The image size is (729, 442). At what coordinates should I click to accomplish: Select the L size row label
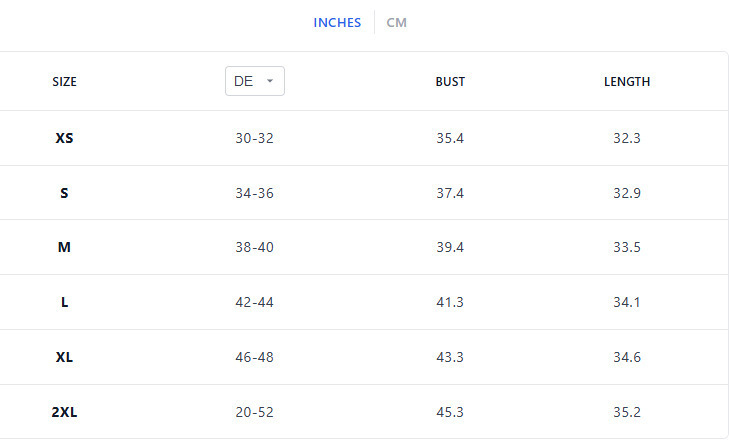(64, 302)
